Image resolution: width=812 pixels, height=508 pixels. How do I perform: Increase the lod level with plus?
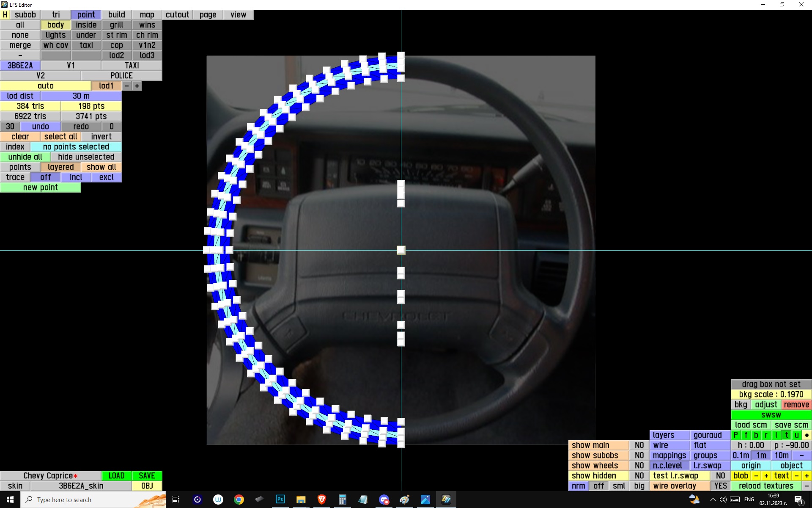point(137,86)
